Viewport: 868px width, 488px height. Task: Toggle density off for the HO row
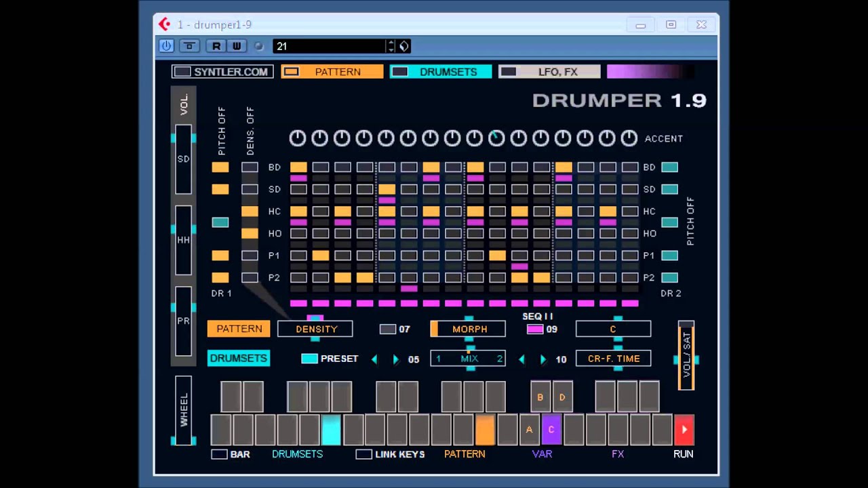[250, 233]
